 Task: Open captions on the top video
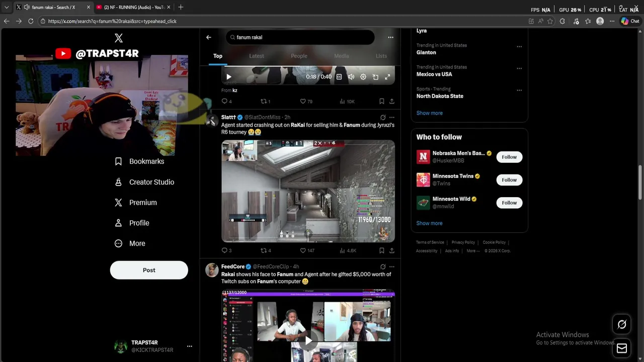[x=339, y=77]
